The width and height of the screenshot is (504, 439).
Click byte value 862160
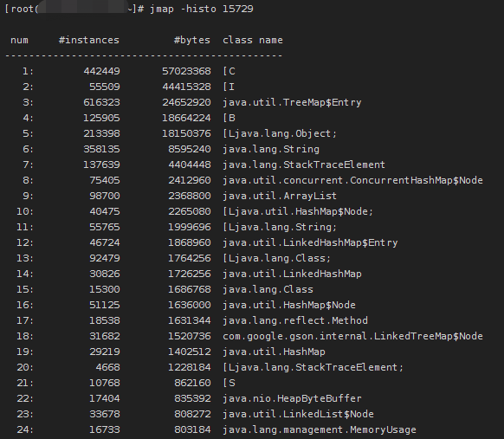click(x=192, y=383)
